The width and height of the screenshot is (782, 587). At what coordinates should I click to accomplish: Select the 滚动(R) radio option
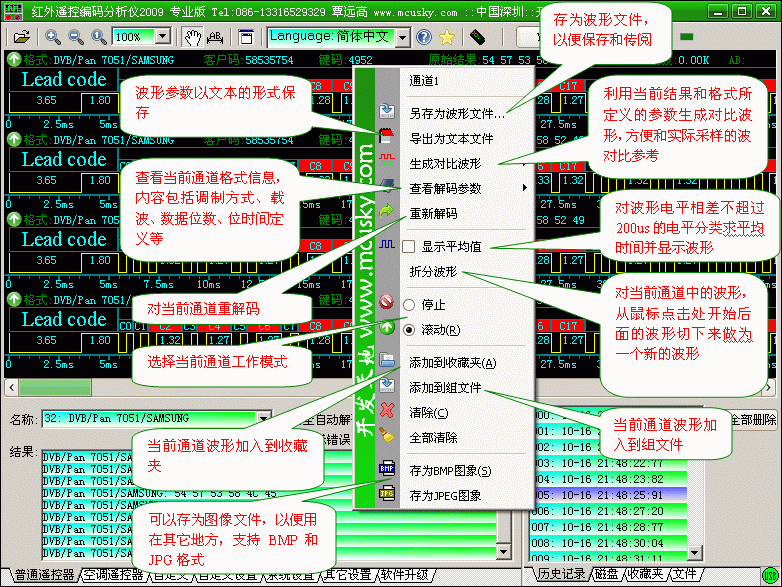click(409, 329)
